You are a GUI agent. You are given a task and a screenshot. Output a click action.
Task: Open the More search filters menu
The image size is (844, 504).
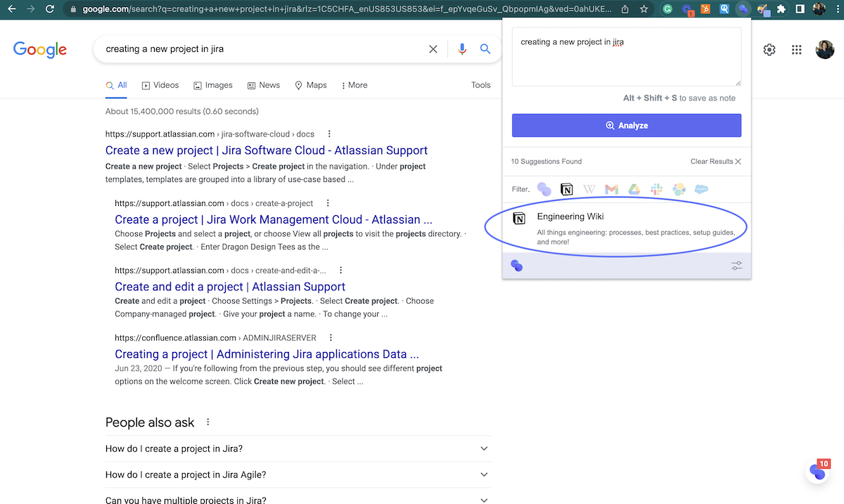pyautogui.click(x=354, y=85)
